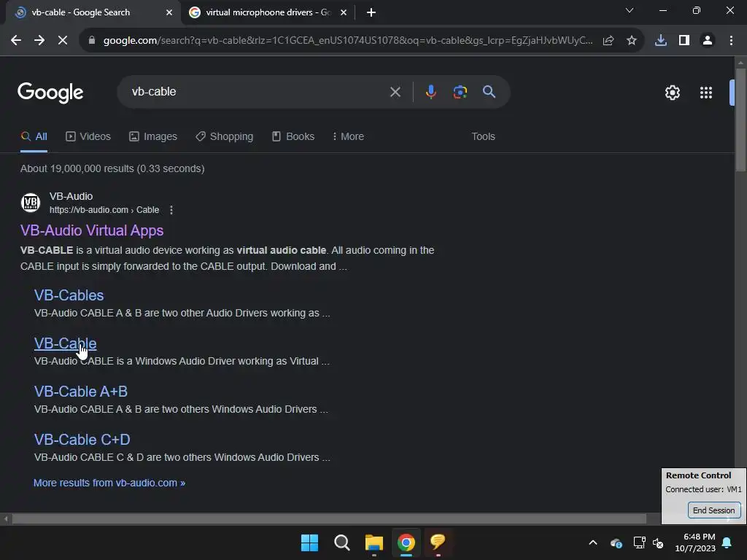Submit the search with the magnifier

click(x=489, y=92)
